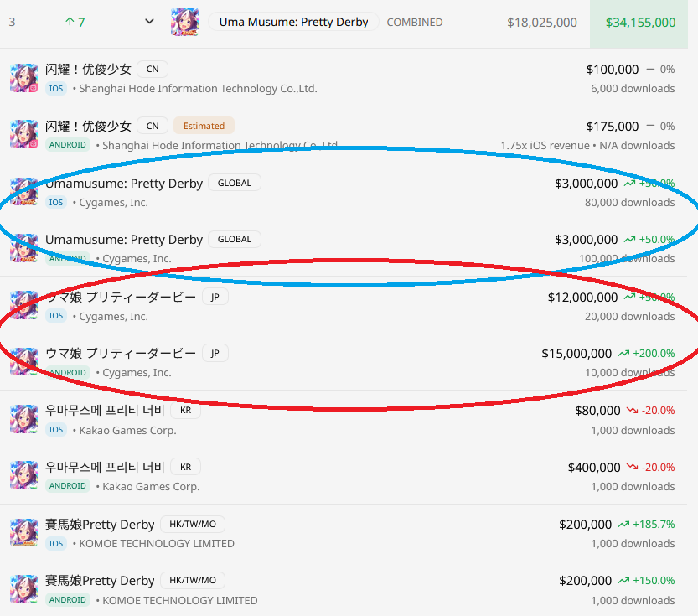Click the KR tag on the Android row
This screenshot has width=698, height=616.
coord(186,467)
